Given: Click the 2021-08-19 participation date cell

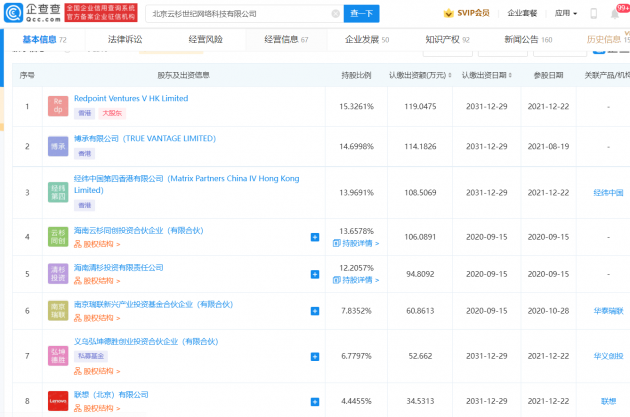Looking at the screenshot, I should click(548, 147).
